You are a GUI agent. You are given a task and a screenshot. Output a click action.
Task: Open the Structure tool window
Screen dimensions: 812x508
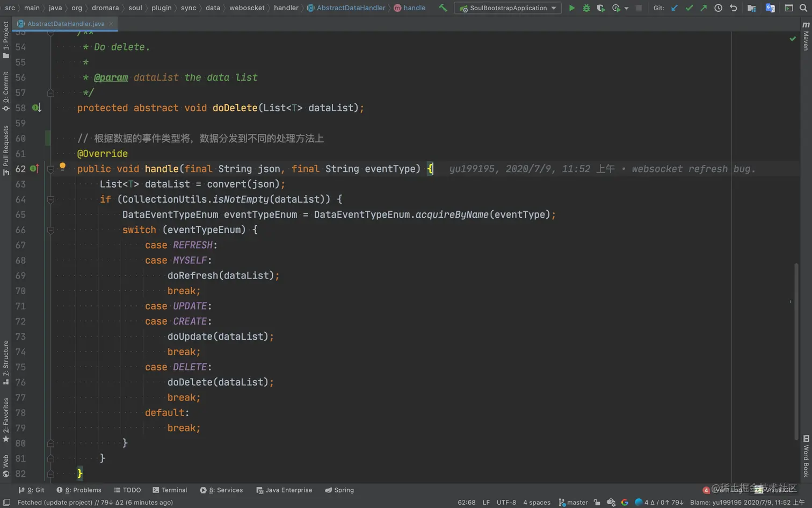click(x=6, y=362)
